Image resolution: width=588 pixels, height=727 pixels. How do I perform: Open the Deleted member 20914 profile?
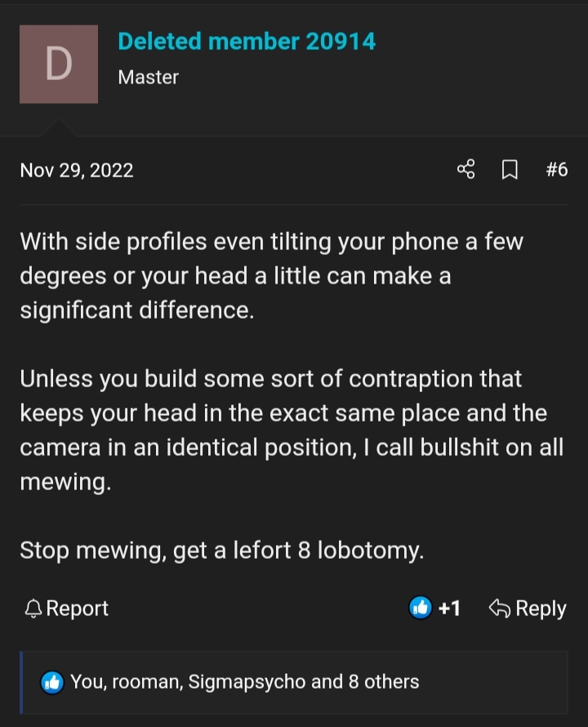pyautogui.click(x=247, y=42)
